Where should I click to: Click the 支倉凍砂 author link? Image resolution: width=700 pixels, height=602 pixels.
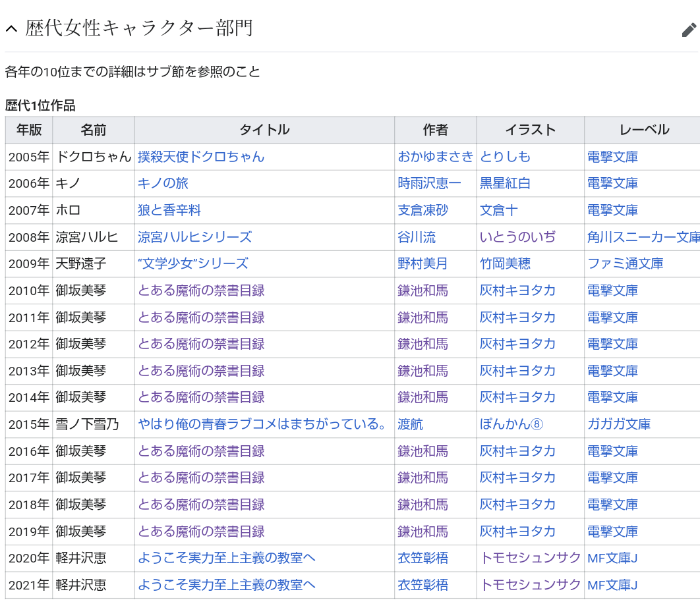coord(423,210)
